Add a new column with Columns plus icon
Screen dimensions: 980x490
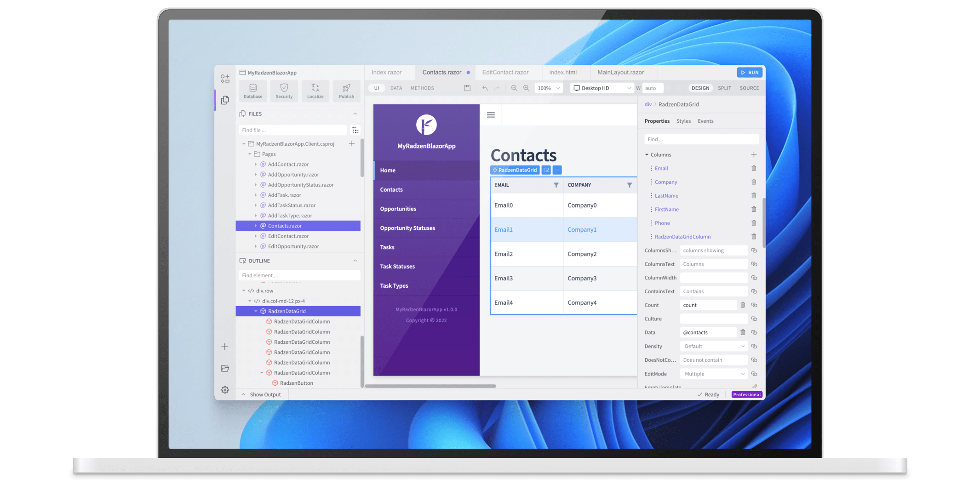point(754,154)
